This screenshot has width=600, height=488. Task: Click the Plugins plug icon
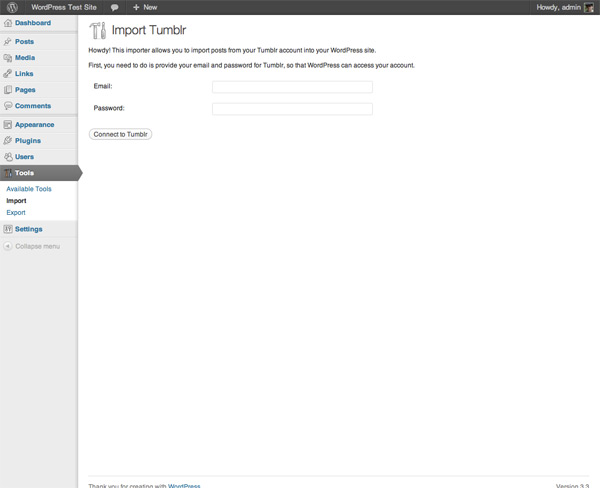pos(8,140)
